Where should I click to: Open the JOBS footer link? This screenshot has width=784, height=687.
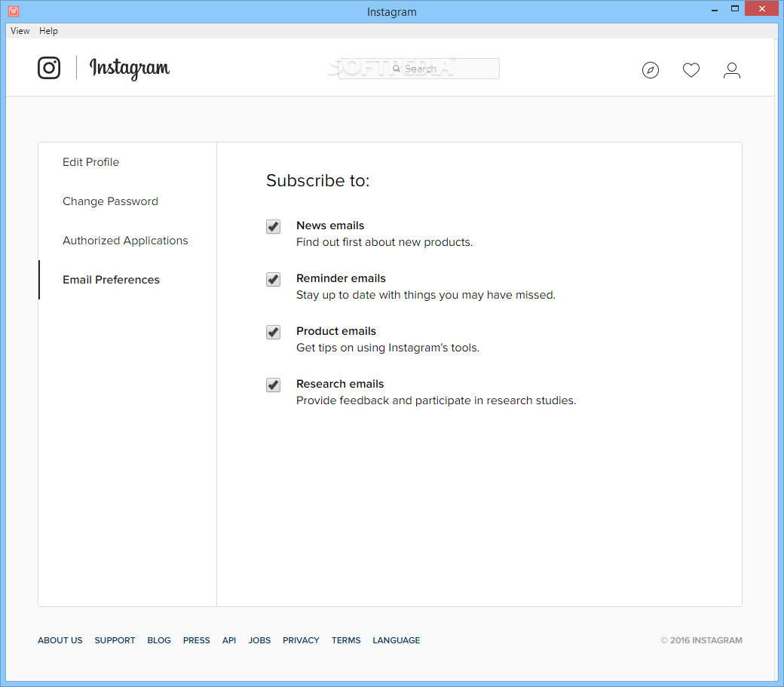tap(259, 640)
